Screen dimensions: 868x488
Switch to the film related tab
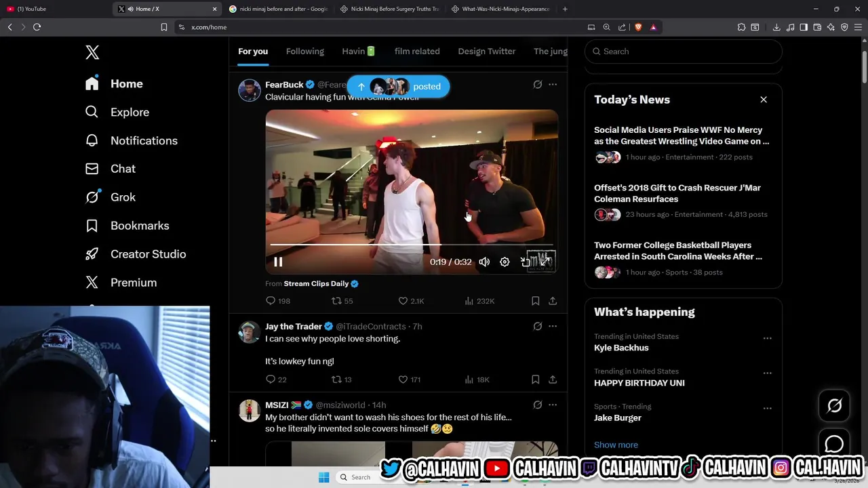coord(417,52)
